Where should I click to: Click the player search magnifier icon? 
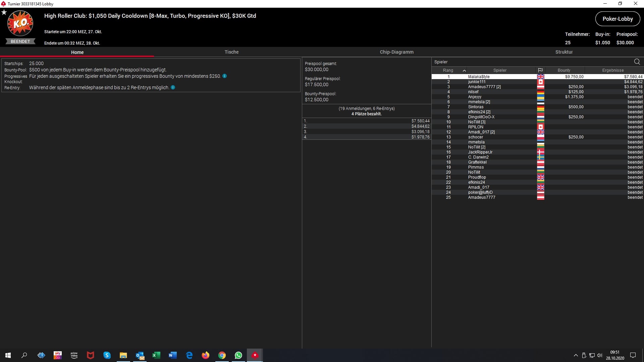click(x=637, y=62)
